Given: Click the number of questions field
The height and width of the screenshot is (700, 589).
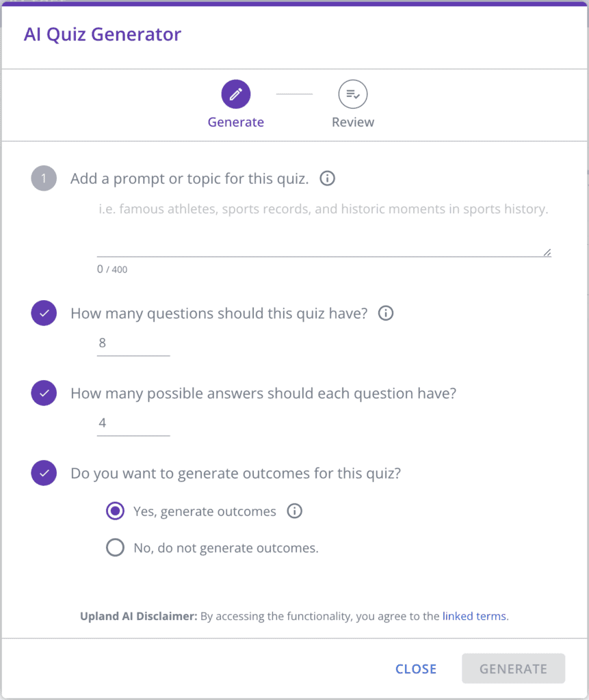Looking at the screenshot, I should (133, 343).
